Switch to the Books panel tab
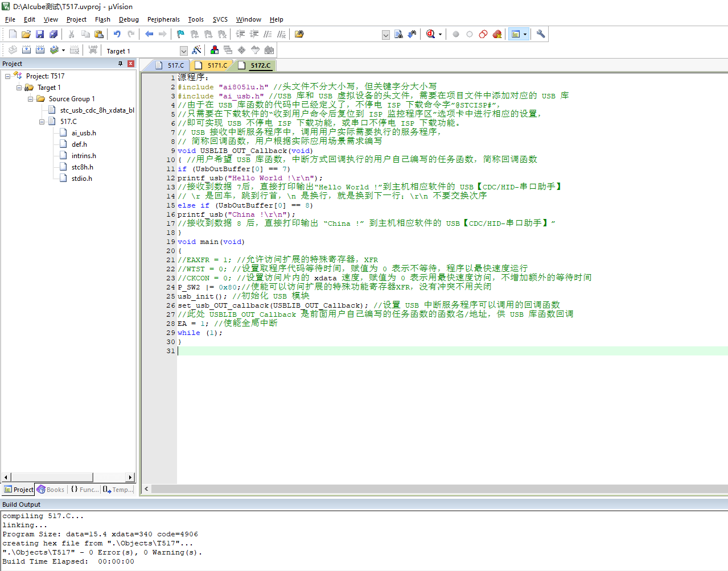 [x=50, y=490]
